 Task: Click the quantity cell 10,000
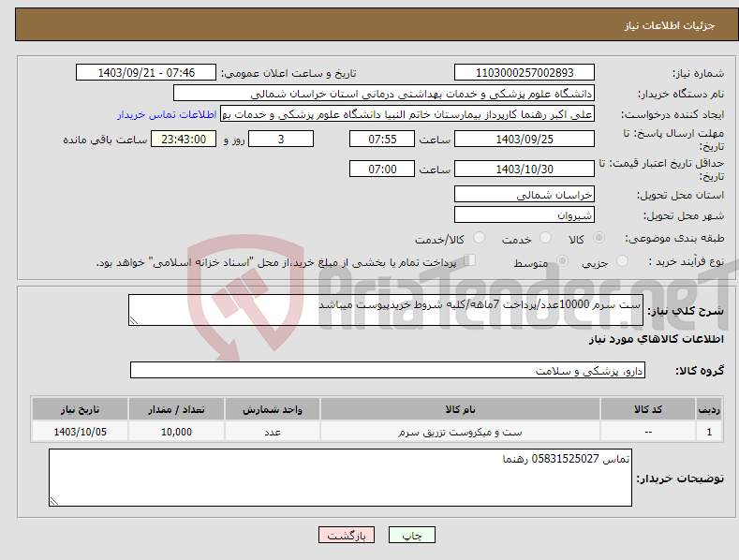coord(176,432)
